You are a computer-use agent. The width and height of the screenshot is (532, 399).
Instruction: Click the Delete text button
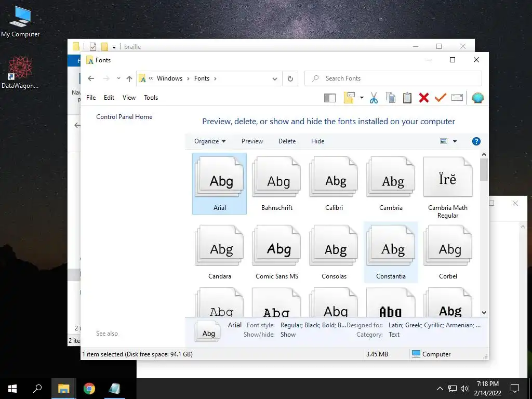coord(287,141)
